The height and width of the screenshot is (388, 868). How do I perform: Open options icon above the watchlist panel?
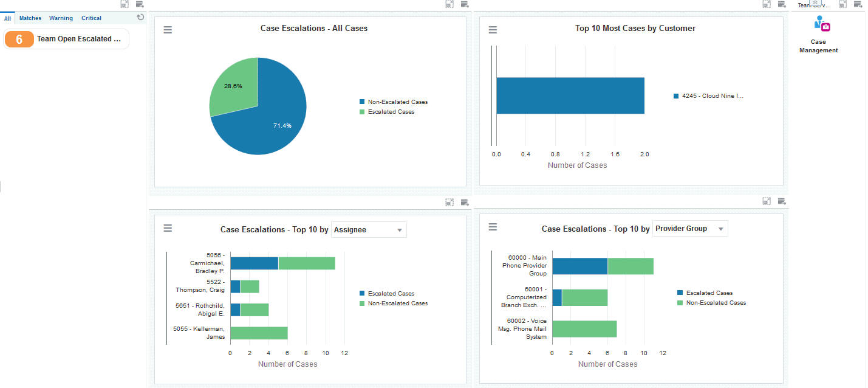140,4
